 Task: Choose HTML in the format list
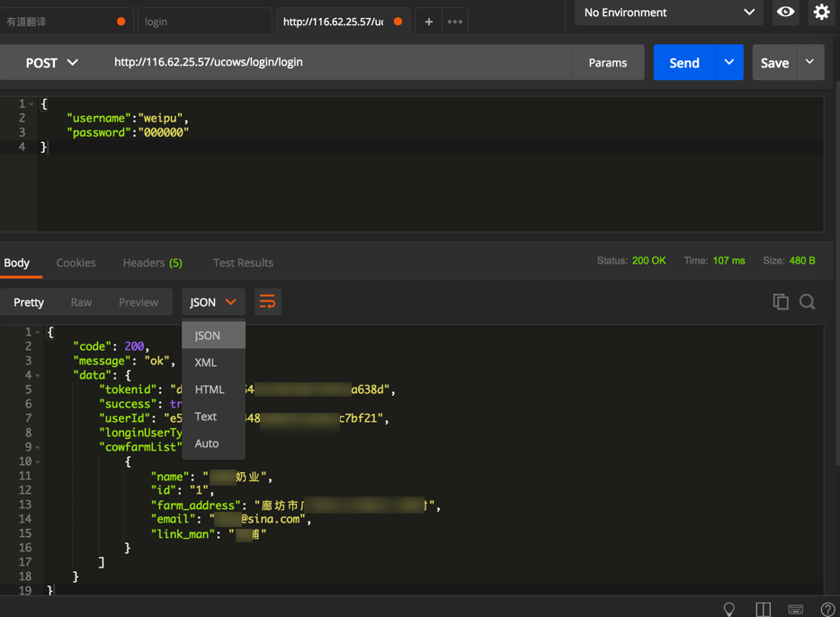(214, 389)
